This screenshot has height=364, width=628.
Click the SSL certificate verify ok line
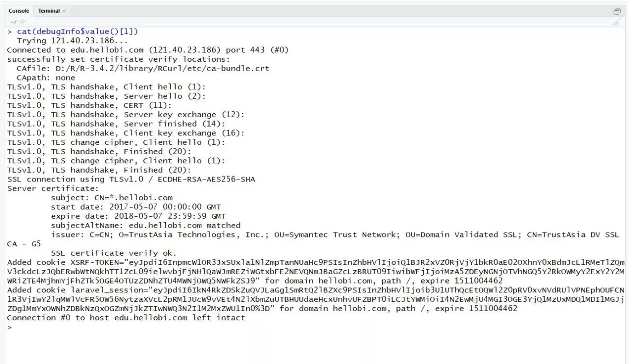pos(114,253)
